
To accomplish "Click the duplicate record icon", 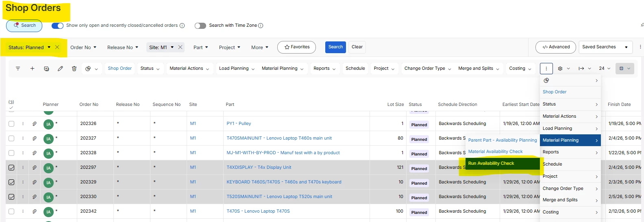I will point(46,69).
